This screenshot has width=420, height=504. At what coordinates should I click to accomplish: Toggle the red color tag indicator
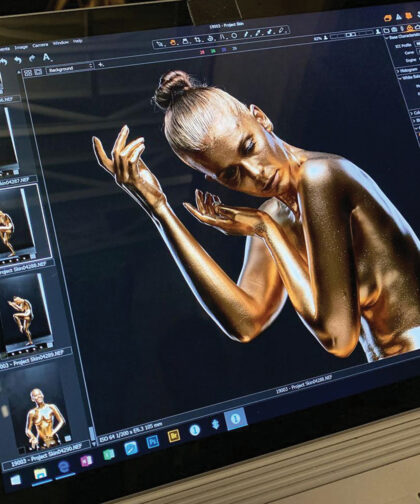202,52
